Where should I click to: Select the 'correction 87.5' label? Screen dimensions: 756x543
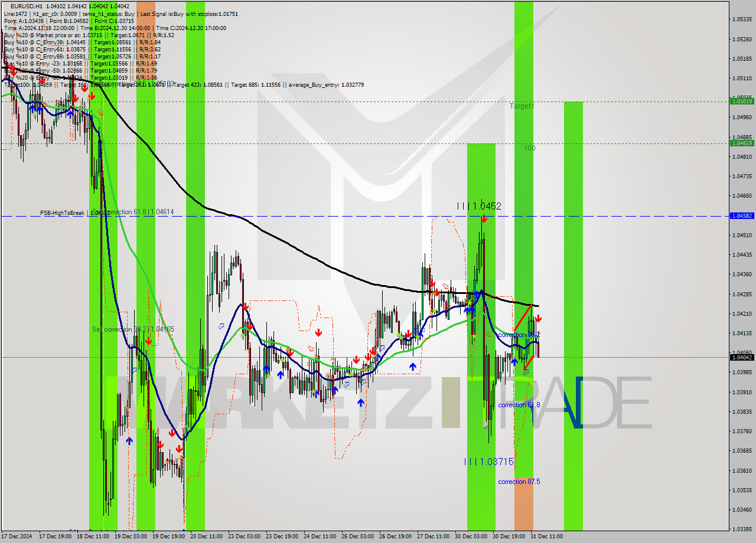519,482
